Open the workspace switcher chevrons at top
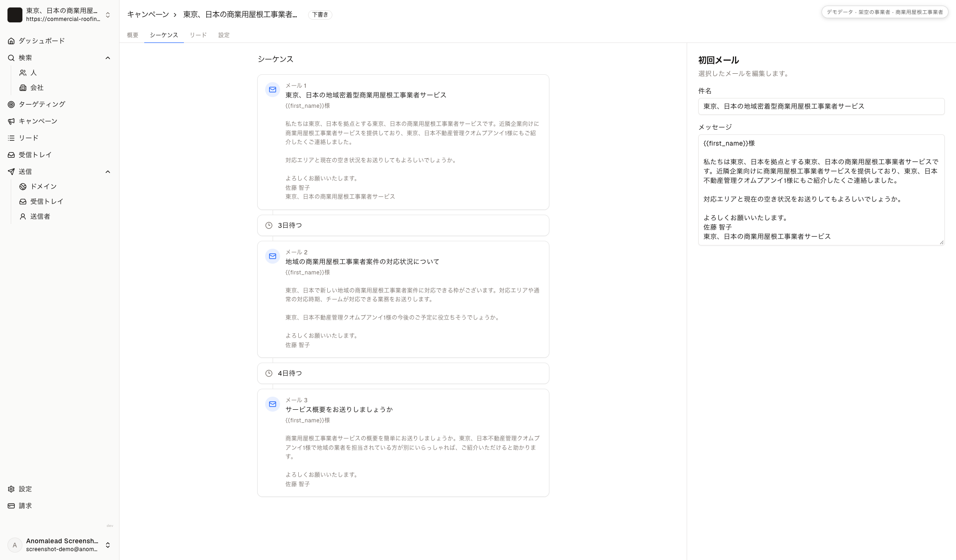Viewport: 956px width, 560px height. coord(108,15)
